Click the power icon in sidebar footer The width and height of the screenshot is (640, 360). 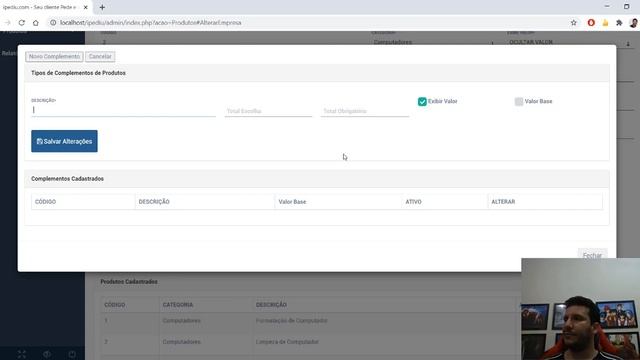click(72, 354)
